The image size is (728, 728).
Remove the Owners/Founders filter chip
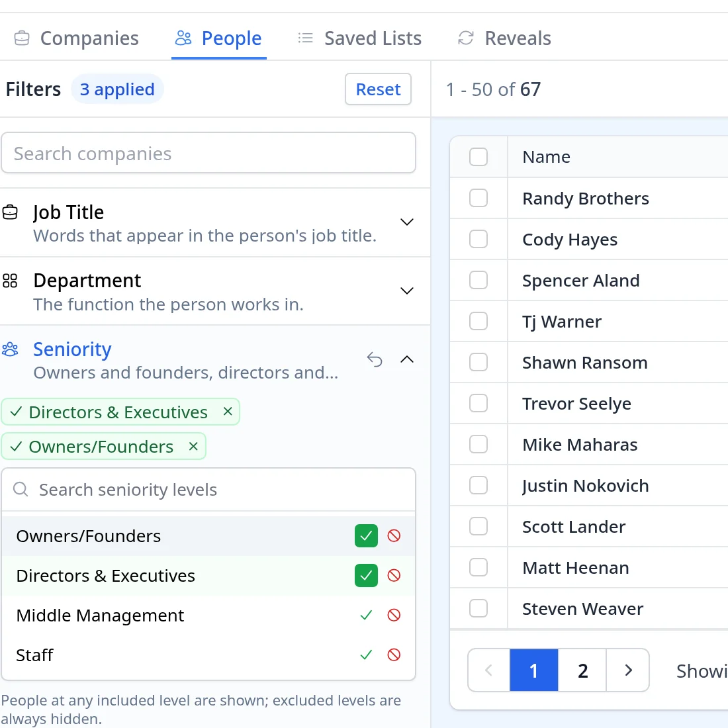(x=194, y=446)
